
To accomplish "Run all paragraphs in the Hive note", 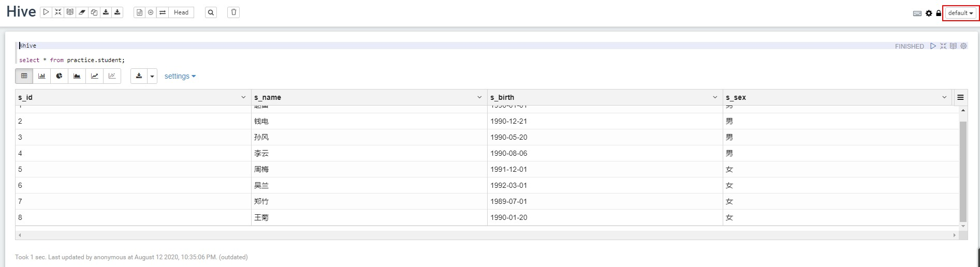I will (x=46, y=12).
